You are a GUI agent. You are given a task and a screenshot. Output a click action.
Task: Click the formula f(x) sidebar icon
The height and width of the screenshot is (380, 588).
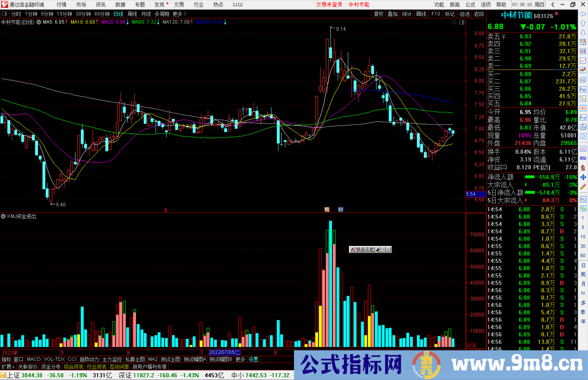pos(583,127)
